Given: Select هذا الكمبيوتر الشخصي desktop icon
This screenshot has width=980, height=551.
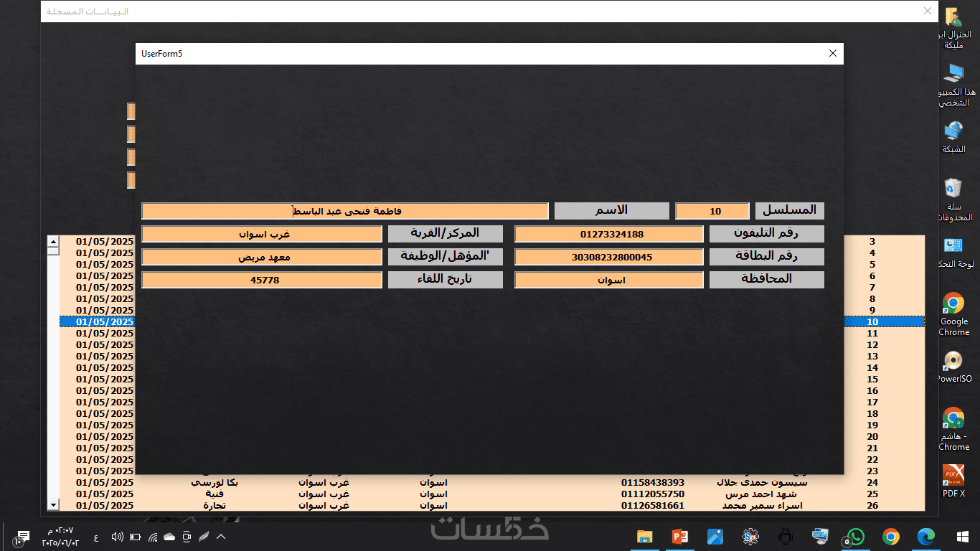Looking at the screenshot, I should (956, 85).
